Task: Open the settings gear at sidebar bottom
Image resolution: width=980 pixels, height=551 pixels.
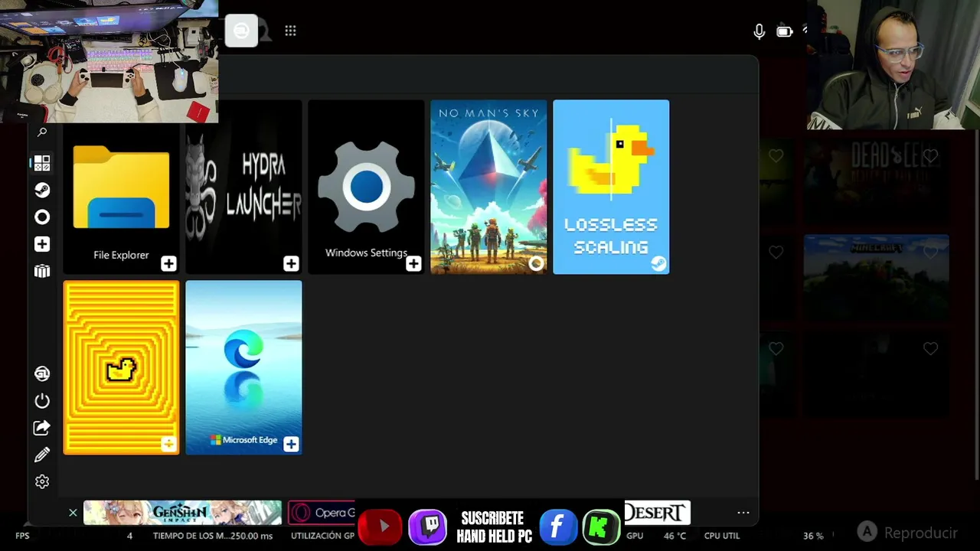Action: point(42,481)
